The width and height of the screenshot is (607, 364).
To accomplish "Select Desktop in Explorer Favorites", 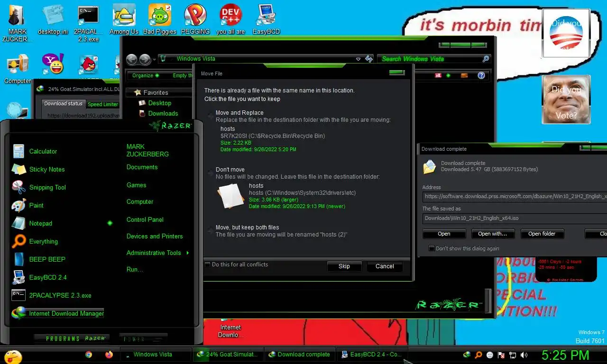I will pos(155,103).
